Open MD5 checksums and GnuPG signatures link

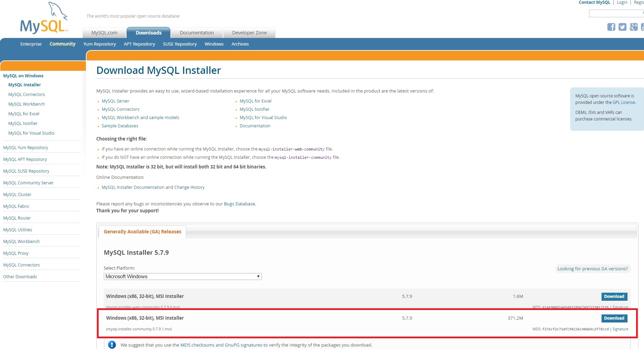click(x=221, y=345)
